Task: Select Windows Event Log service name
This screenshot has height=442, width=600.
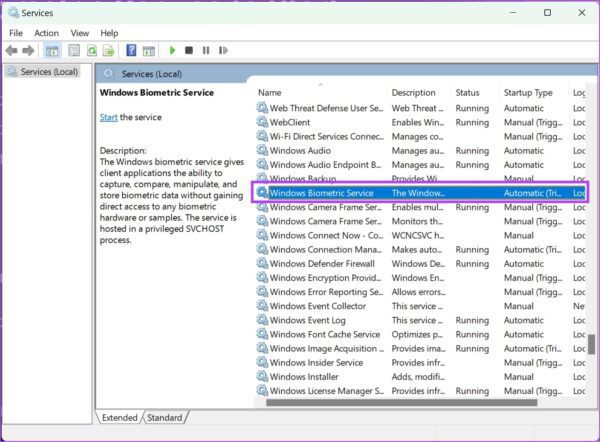Action: 308,320
